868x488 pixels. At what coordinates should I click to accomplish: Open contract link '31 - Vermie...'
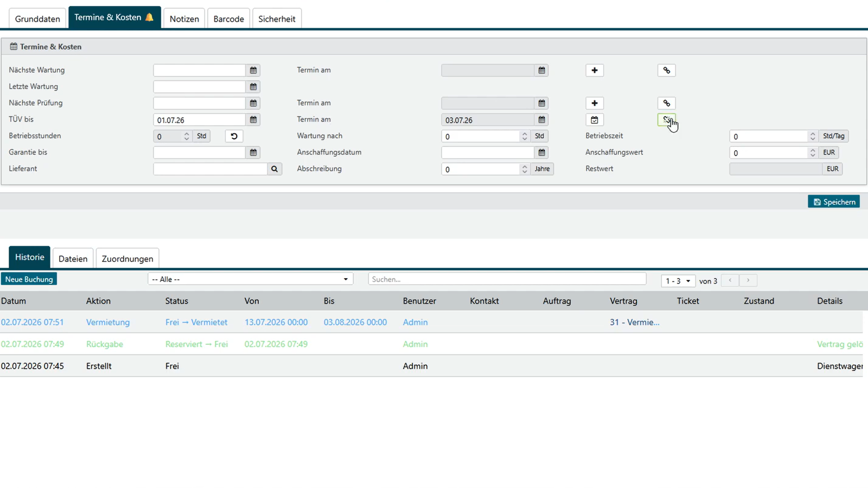(635, 322)
